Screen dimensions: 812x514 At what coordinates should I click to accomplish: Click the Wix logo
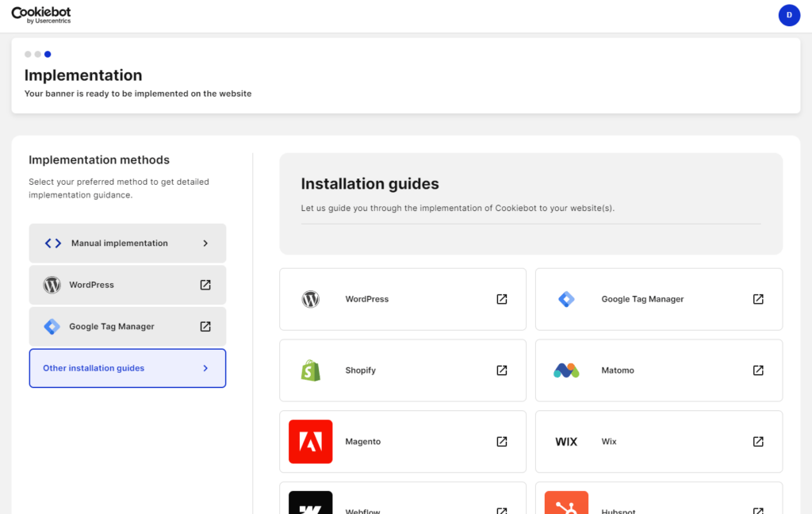(x=566, y=442)
